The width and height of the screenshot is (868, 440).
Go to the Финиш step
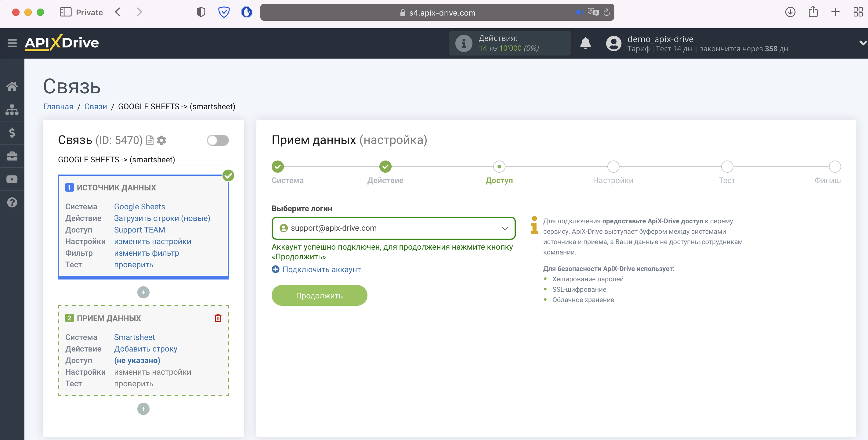pyautogui.click(x=835, y=166)
